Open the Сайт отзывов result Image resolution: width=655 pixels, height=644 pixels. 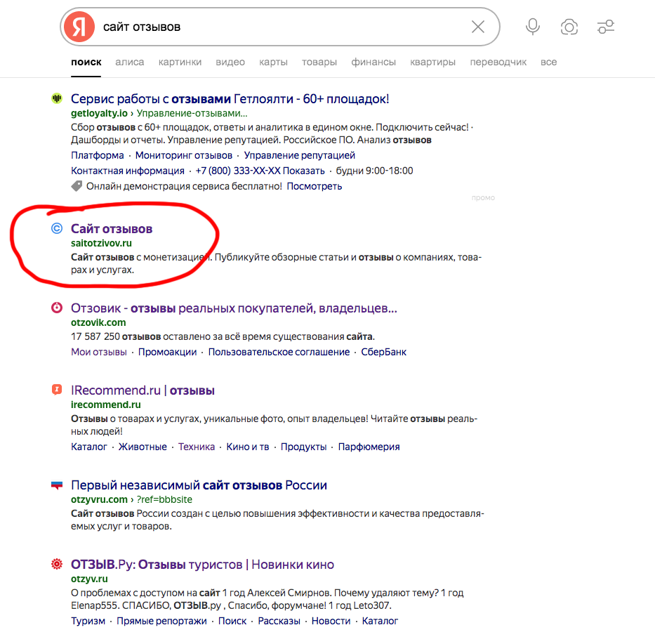(x=112, y=228)
